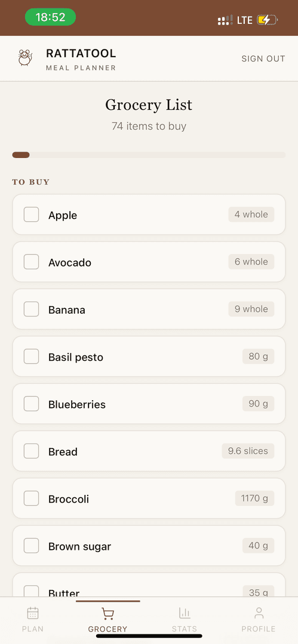The height and width of the screenshot is (644, 298).
Task: Click the grocery progress bar
Action: click(149, 155)
